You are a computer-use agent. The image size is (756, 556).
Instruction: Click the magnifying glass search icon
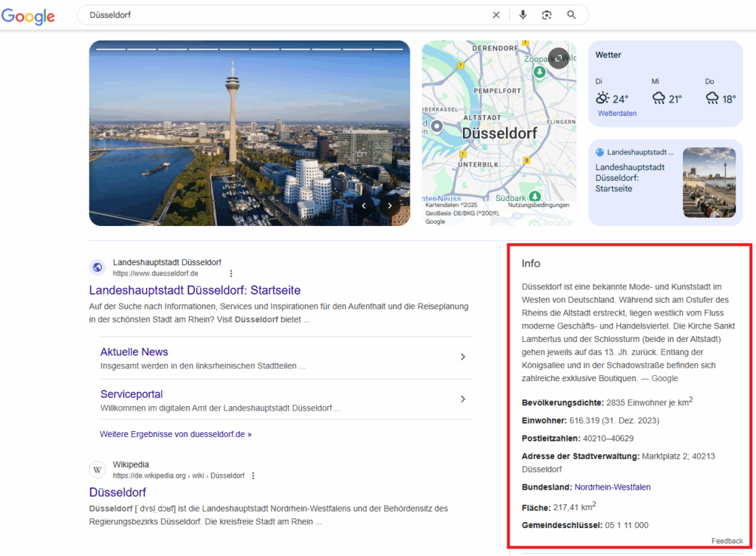coord(571,15)
